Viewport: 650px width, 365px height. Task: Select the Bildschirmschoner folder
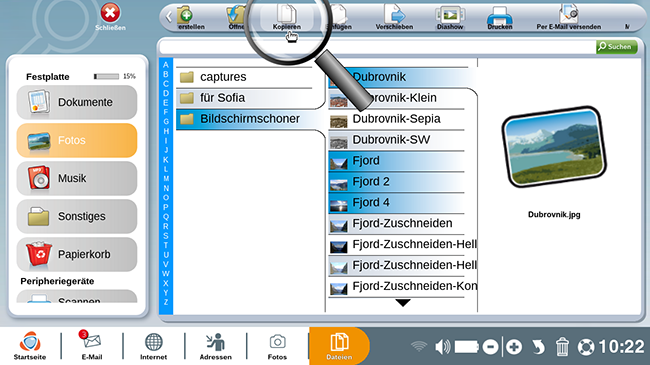pos(249,119)
